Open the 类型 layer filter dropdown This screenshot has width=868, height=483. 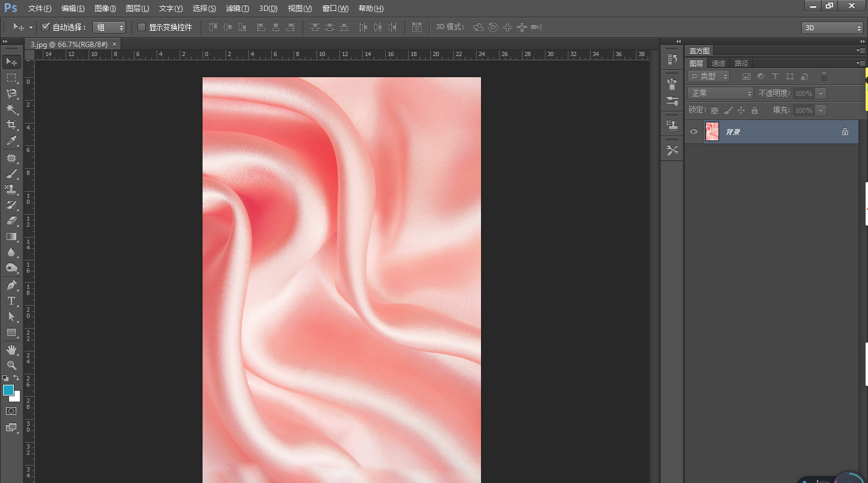709,77
